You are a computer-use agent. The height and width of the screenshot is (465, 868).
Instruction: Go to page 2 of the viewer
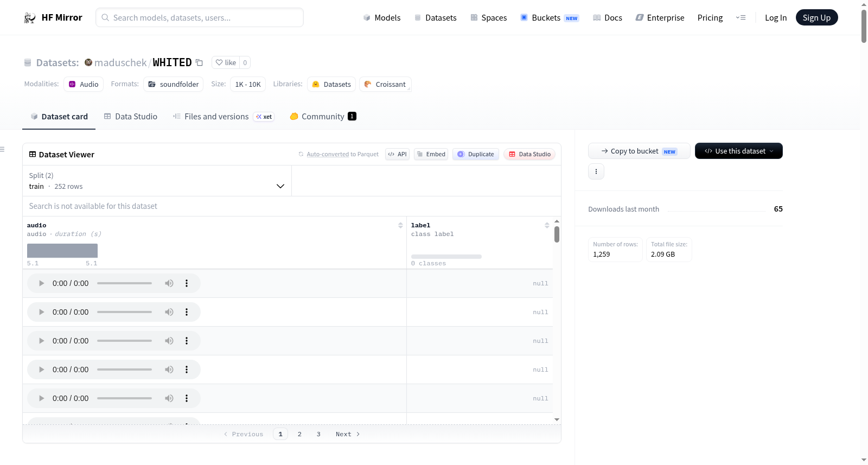[x=299, y=434]
